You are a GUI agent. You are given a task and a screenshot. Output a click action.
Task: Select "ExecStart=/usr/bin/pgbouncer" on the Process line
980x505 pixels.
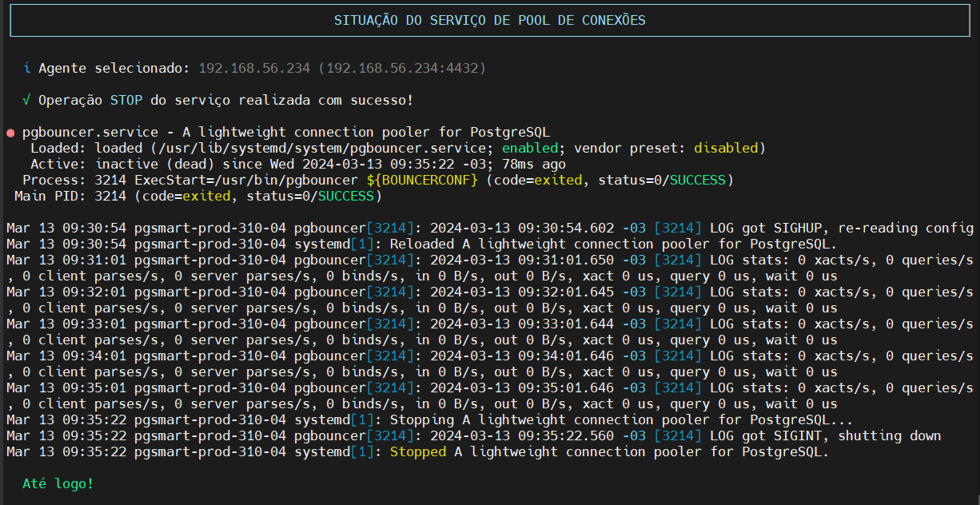pos(246,180)
